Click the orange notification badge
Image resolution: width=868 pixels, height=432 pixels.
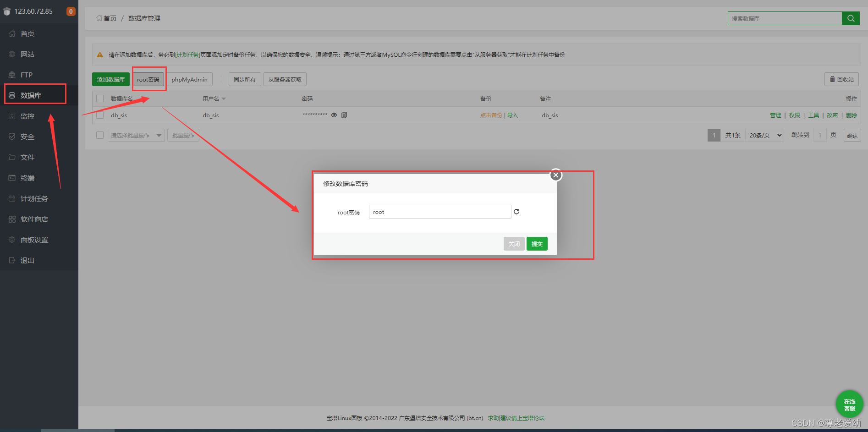71,11
